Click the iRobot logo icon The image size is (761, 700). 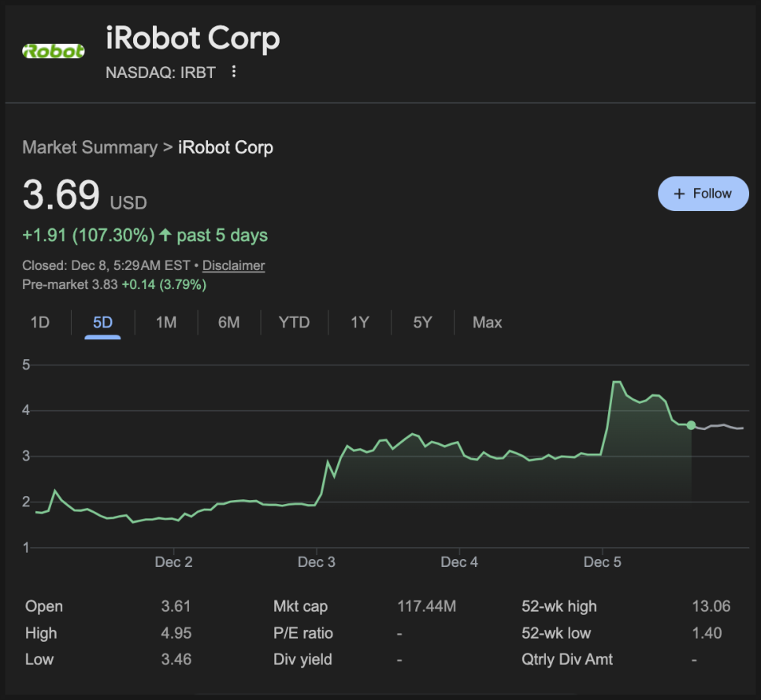coord(54,52)
